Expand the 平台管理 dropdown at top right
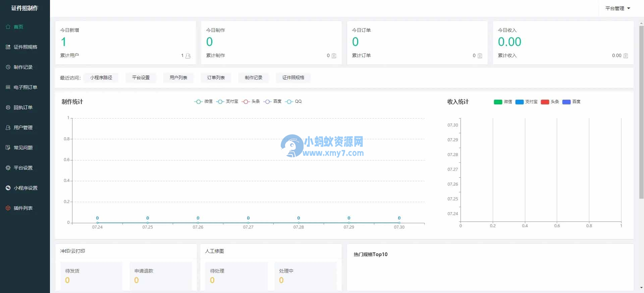Image resolution: width=644 pixels, height=293 pixels. [x=618, y=8]
